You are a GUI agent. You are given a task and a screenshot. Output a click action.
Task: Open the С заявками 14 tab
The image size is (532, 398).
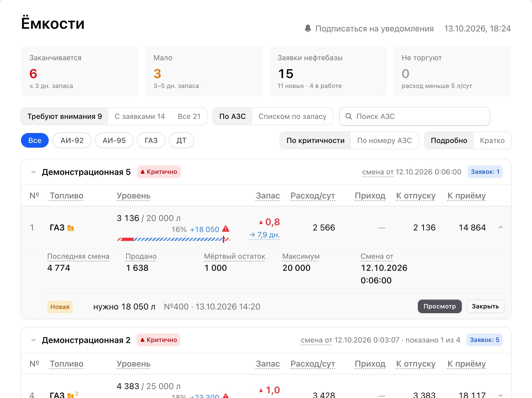(x=140, y=116)
